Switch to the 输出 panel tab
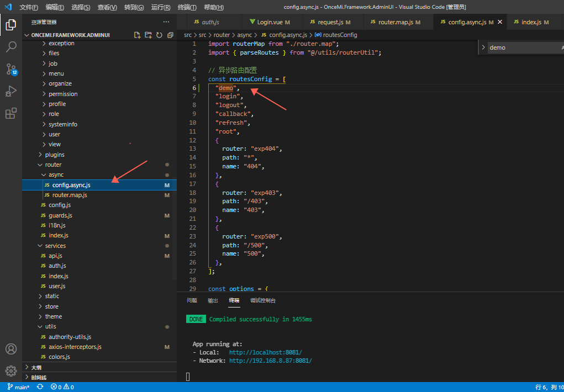The width and height of the screenshot is (564, 392). click(x=213, y=301)
